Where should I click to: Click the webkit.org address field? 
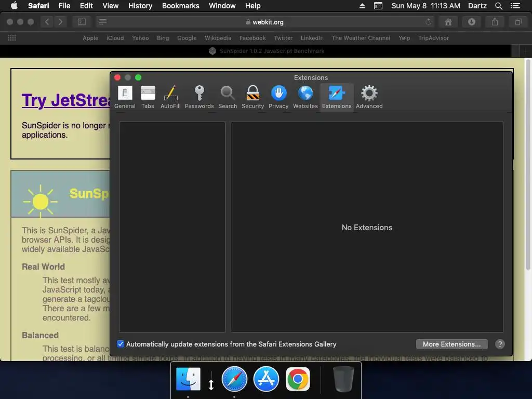[x=264, y=22]
